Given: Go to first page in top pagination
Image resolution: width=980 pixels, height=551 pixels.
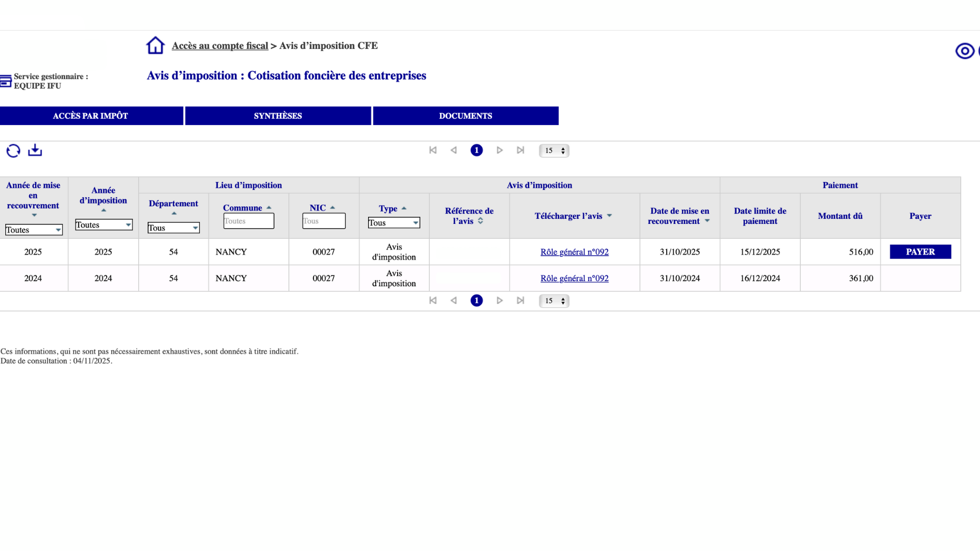Looking at the screenshot, I should pos(433,150).
